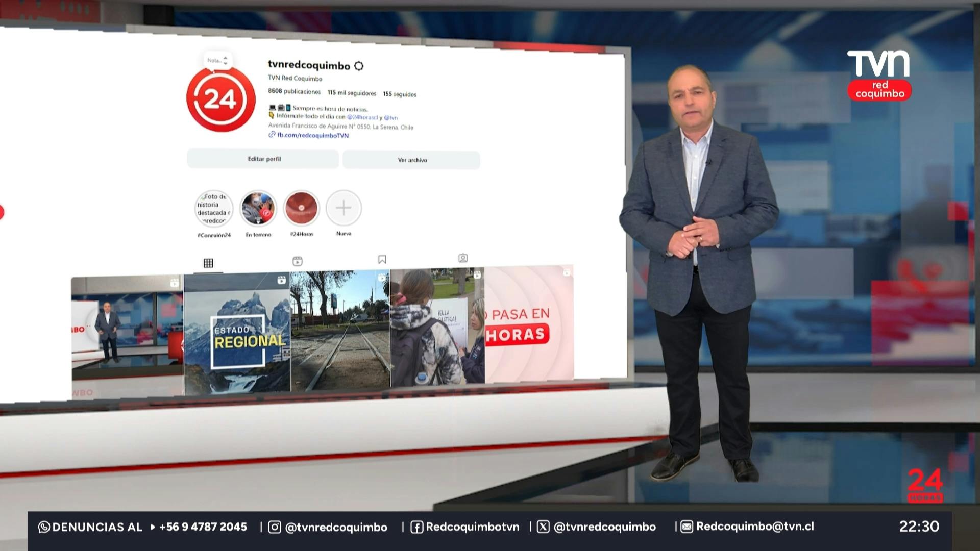Click the reel icon on Estado Regional post
This screenshot has width=980, height=551.
pos(281,280)
